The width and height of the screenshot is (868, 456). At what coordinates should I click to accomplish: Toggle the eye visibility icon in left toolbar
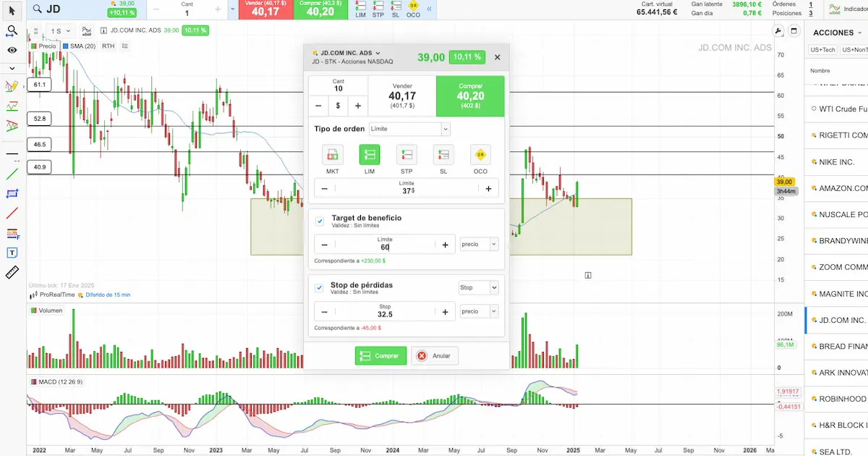tap(12, 50)
